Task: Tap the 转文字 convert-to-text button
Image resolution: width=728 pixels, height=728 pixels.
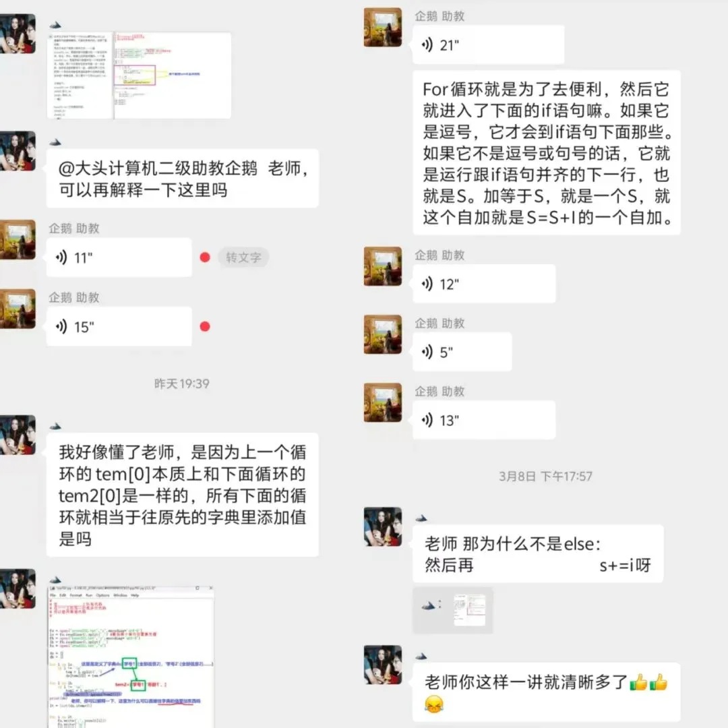Action: (x=243, y=257)
